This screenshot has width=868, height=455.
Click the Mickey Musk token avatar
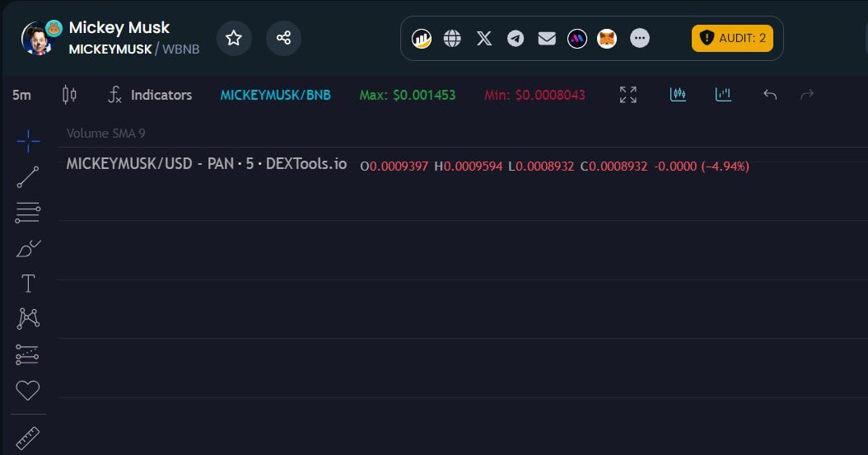(36, 39)
